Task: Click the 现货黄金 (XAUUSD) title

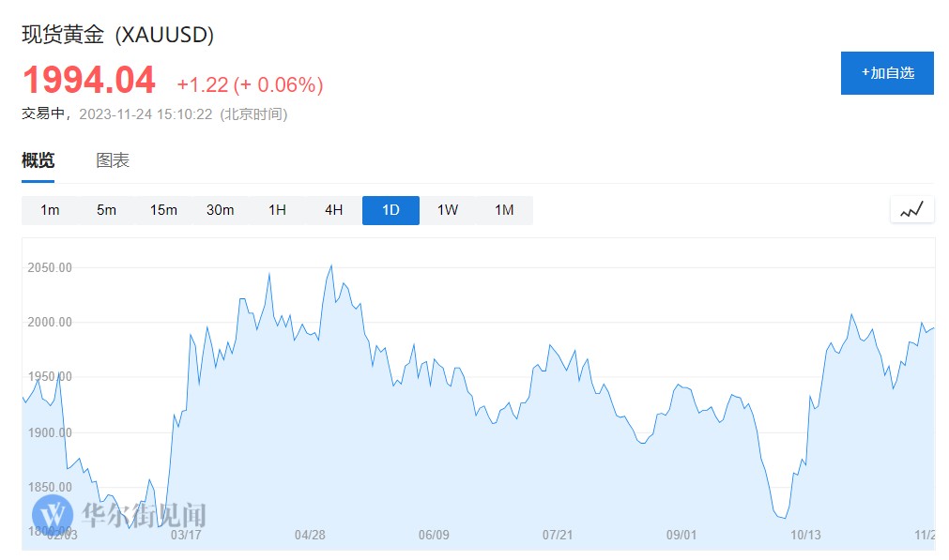Action: pos(118,36)
